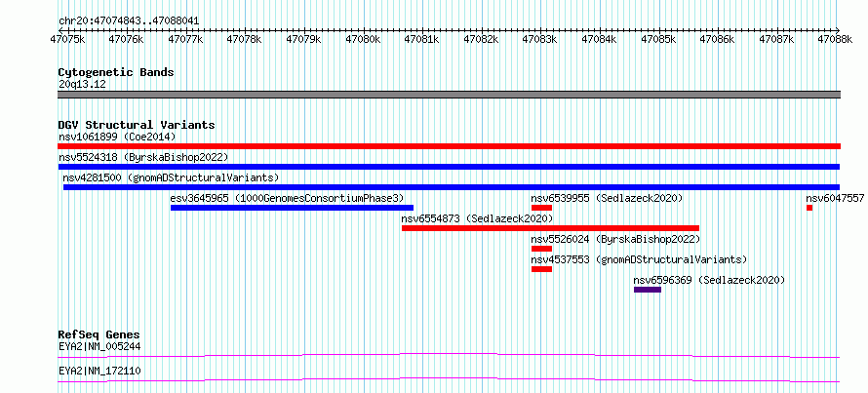Click the 47086k ruler tick label
The image size is (868, 393).
tap(718, 39)
